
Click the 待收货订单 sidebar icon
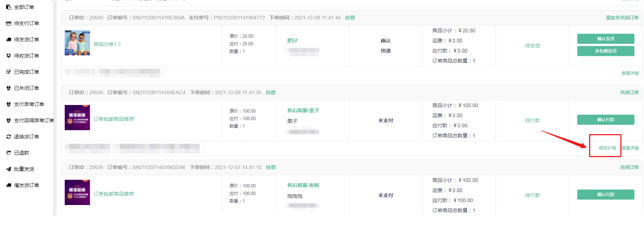[x=8, y=56]
